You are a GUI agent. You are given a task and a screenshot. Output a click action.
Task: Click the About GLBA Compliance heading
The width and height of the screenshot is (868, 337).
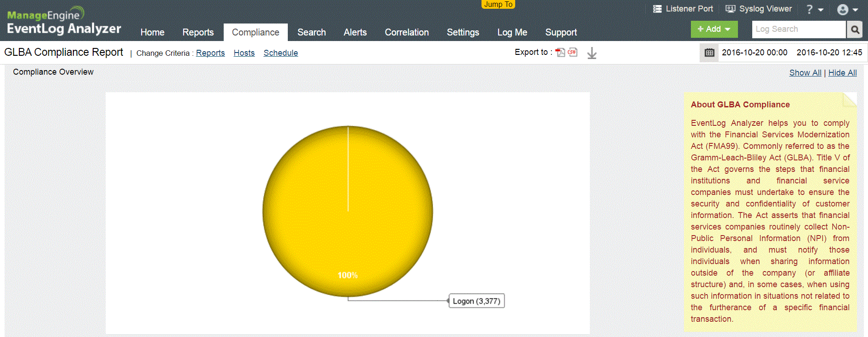click(740, 105)
